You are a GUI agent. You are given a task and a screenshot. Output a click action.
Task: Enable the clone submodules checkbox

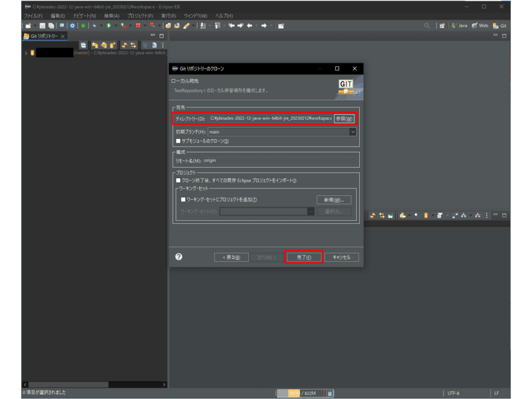click(x=178, y=141)
